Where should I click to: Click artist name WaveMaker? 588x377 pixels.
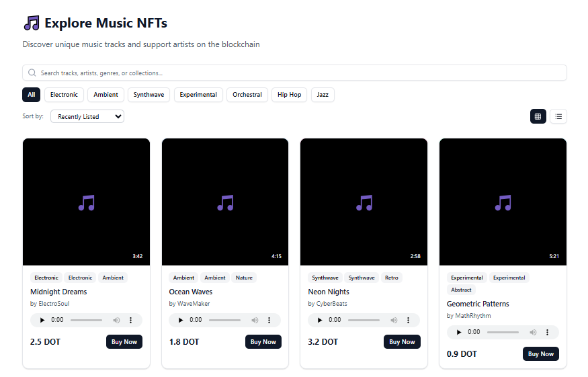pyautogui.click(x=194, y=304)
